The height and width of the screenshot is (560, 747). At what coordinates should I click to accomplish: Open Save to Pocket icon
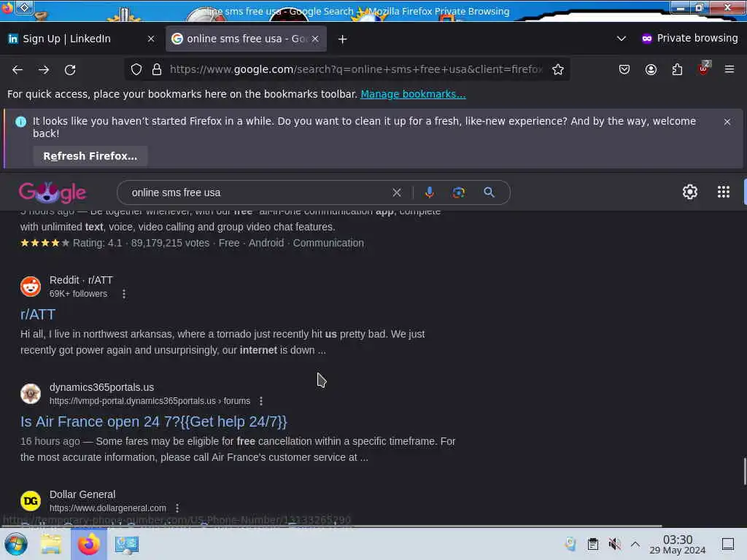[624, 69]
